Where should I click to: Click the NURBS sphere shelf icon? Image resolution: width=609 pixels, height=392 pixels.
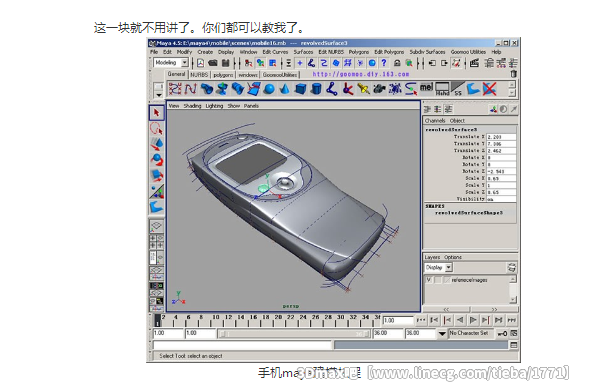(x=269, y=89)
